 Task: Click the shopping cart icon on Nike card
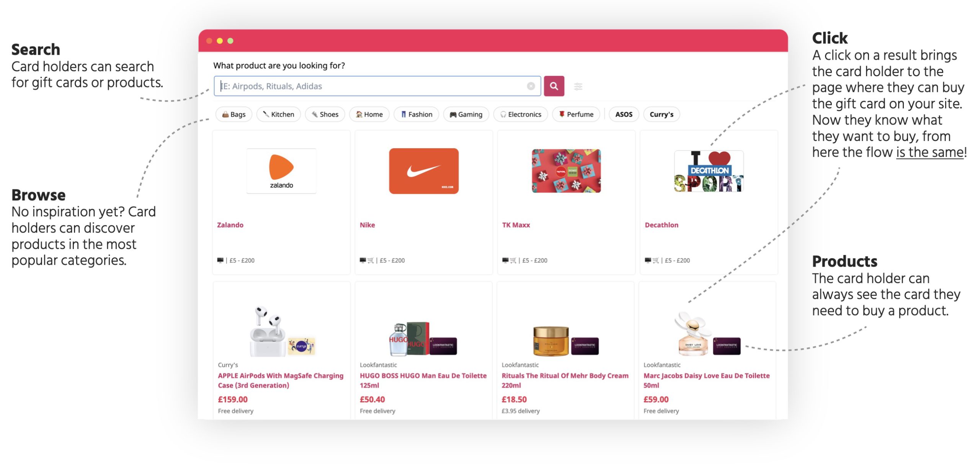(370, 260)
